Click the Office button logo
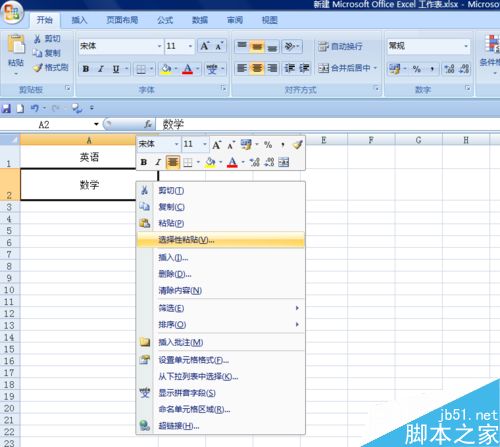This screenshot has height=447, width=500. [12, 13]
